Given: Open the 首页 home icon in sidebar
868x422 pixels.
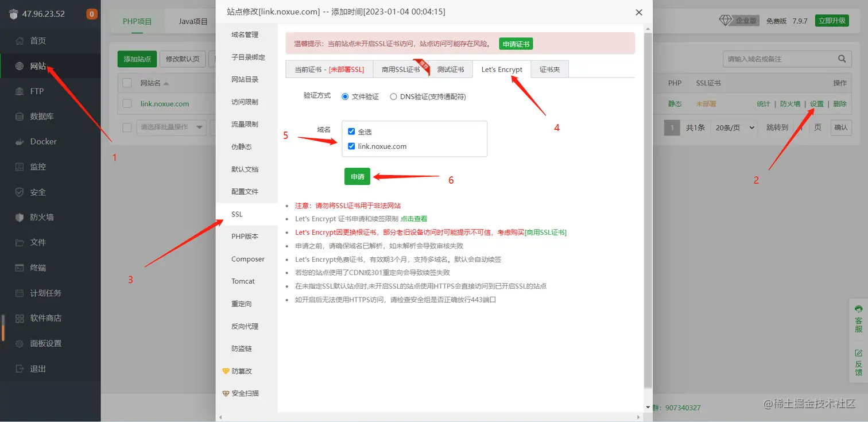Looking at the screenshot, I should coord(20,41).
